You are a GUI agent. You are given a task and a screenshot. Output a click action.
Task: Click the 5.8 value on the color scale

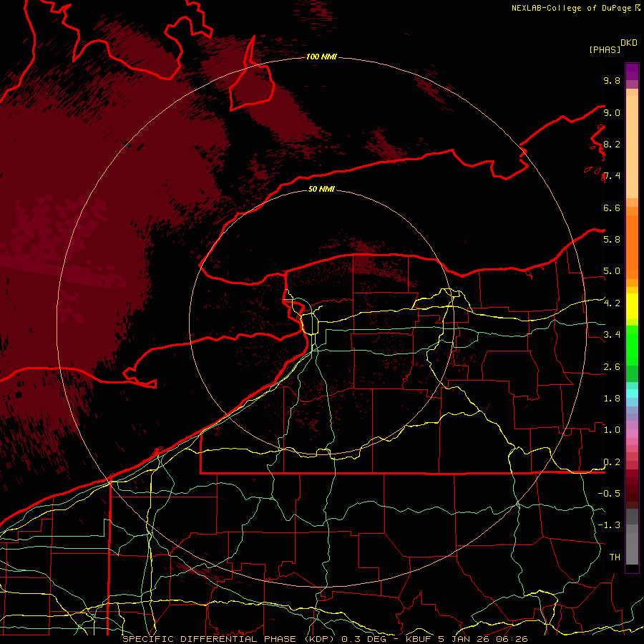pos(612,239)
